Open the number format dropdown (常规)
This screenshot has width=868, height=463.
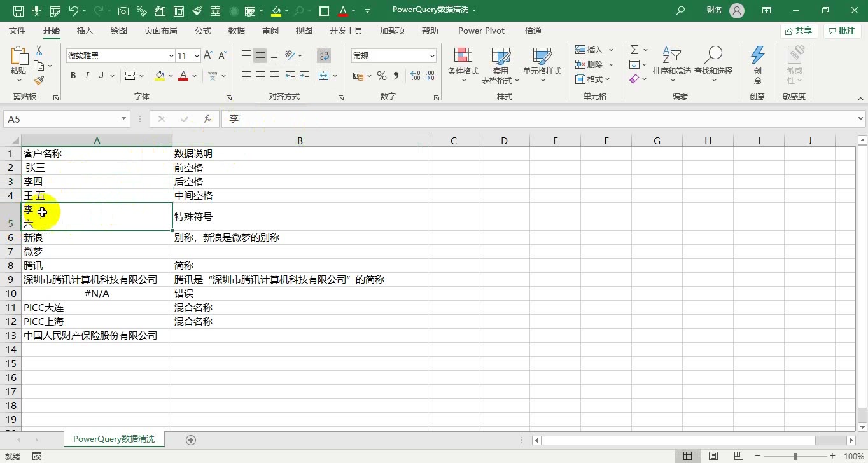point(433,56)
